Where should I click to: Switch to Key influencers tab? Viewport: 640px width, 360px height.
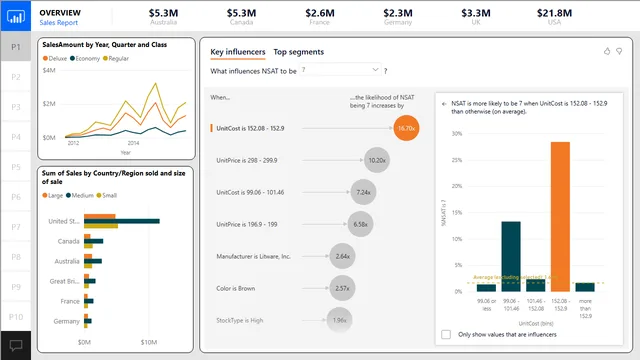(x=238, y=52)
